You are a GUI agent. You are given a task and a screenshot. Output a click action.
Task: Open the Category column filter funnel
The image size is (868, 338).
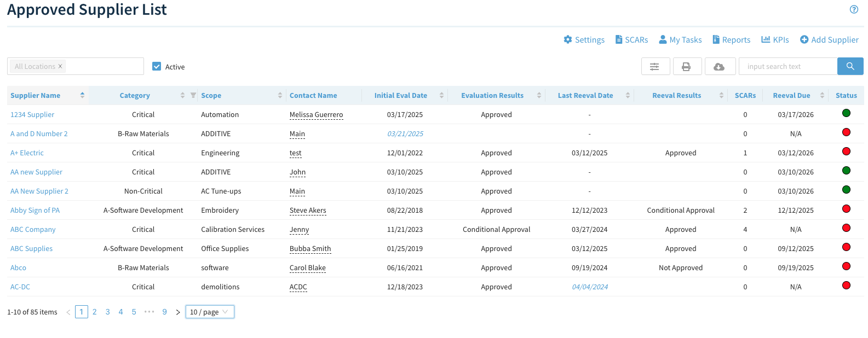point(193,95)
